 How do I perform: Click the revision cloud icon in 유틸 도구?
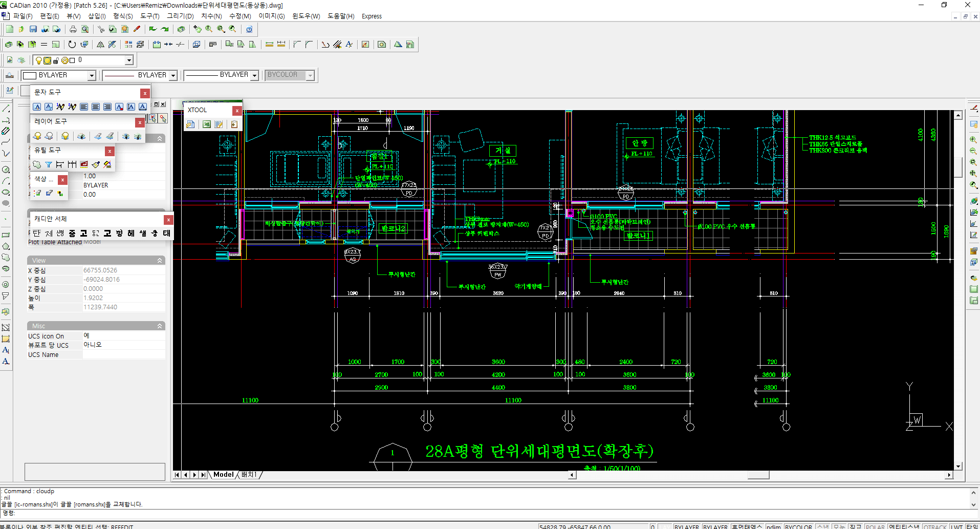37,164
